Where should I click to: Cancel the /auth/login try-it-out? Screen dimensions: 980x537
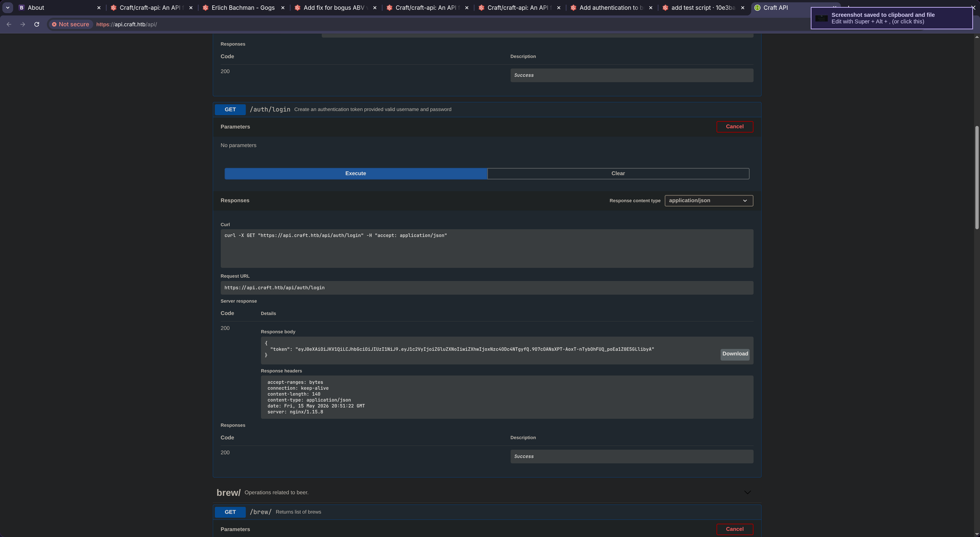coord(735,127)
